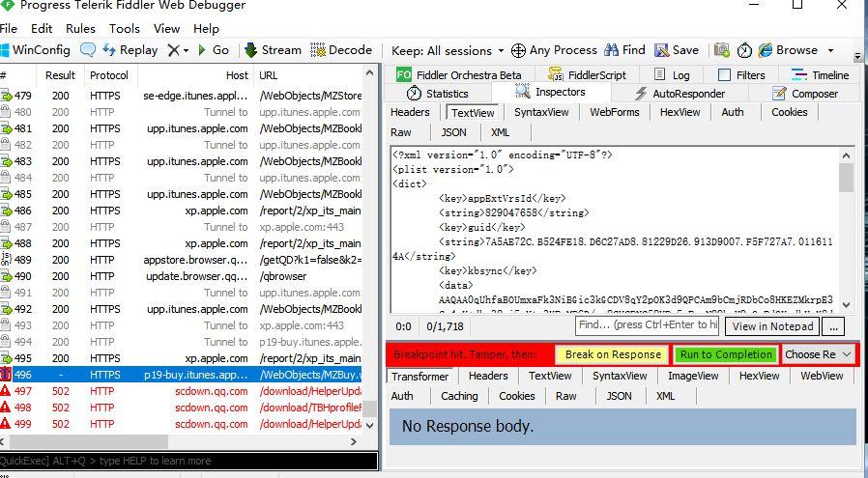Image resolution: width=868 pixels, height=478 pixels.
Task: Click the lock icon on session 480
Action: (x=6, y=112)
